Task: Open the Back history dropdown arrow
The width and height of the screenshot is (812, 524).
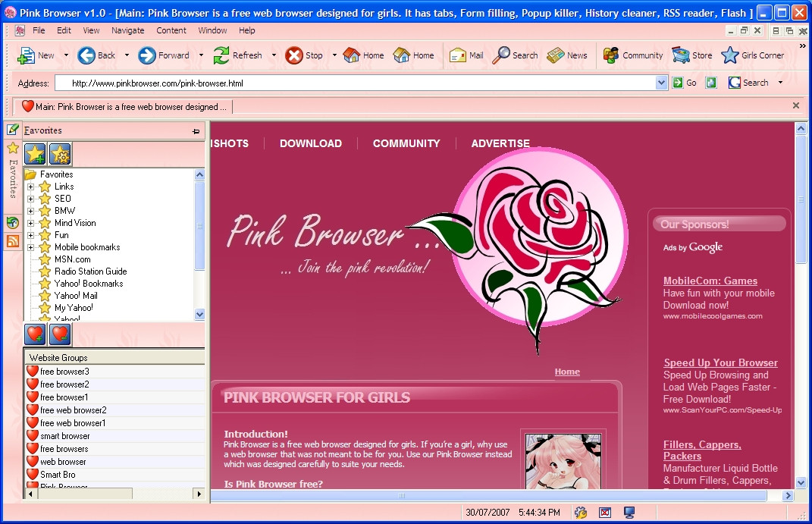Action: pyautogui.click(x=127, y=55)
